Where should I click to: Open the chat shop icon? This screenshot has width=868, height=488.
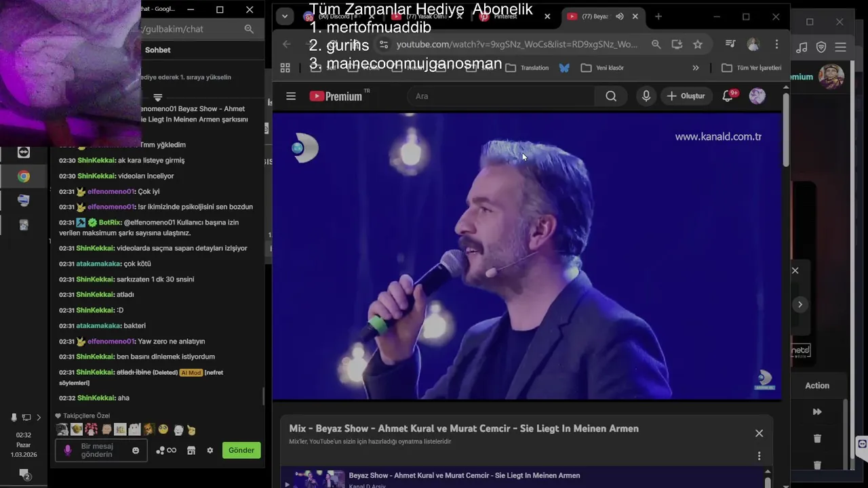tap(191, 450)
